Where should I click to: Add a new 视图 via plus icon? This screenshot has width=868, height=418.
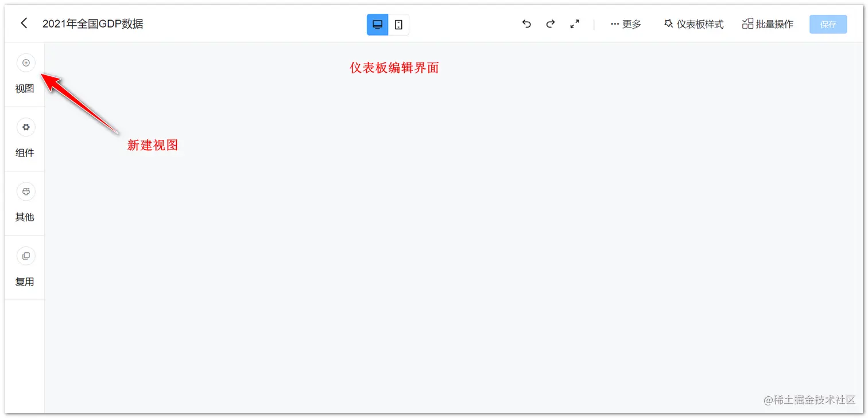26,63
